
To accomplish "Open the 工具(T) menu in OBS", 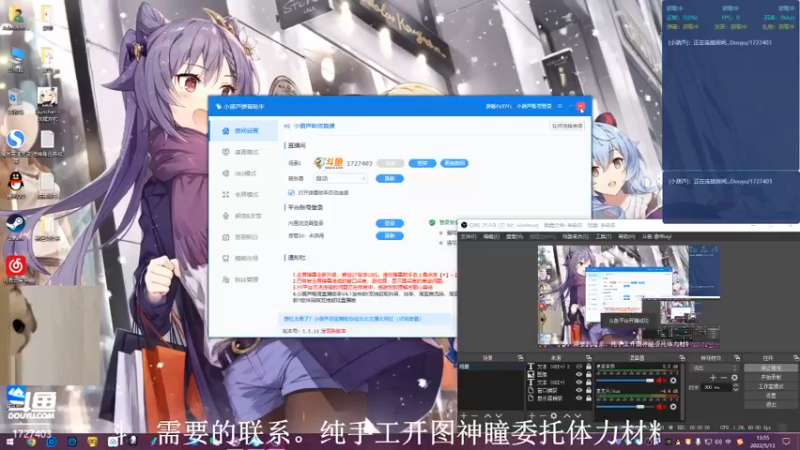I will [x=603, y=237].
